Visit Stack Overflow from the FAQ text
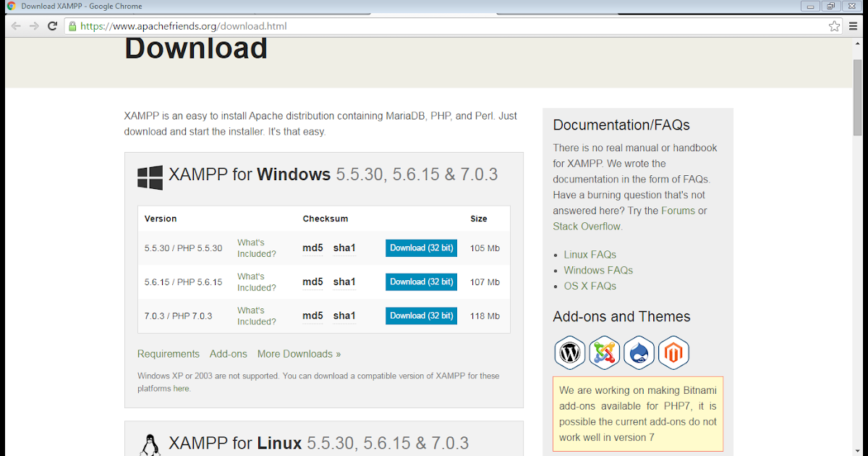 tap(587, 226)
